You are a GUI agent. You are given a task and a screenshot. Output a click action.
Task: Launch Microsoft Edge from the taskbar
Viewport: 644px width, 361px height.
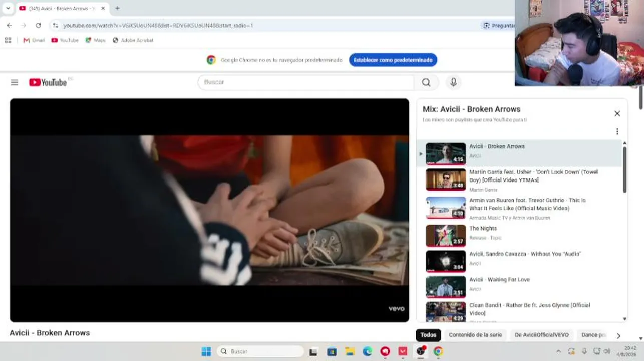point(367,351)
